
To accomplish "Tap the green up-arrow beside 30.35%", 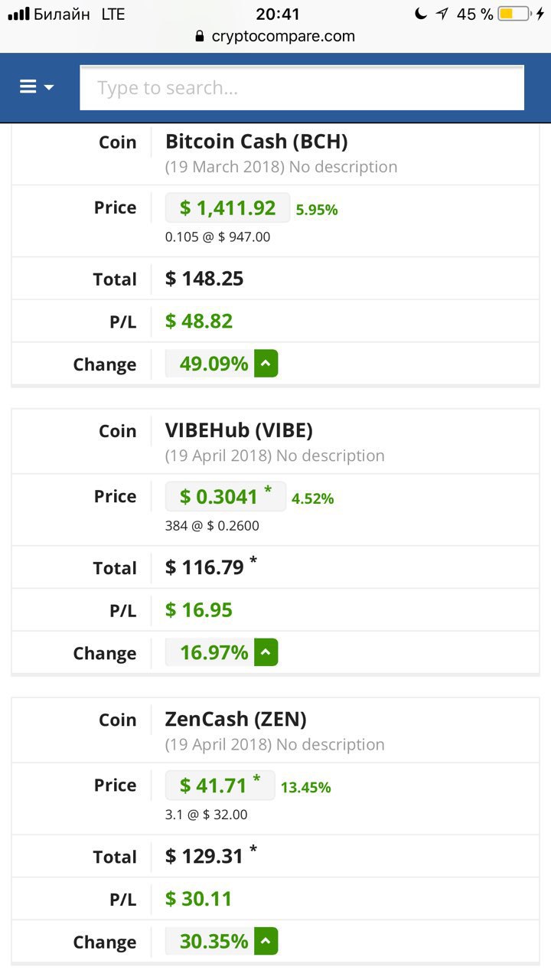I will pos(266,941).
